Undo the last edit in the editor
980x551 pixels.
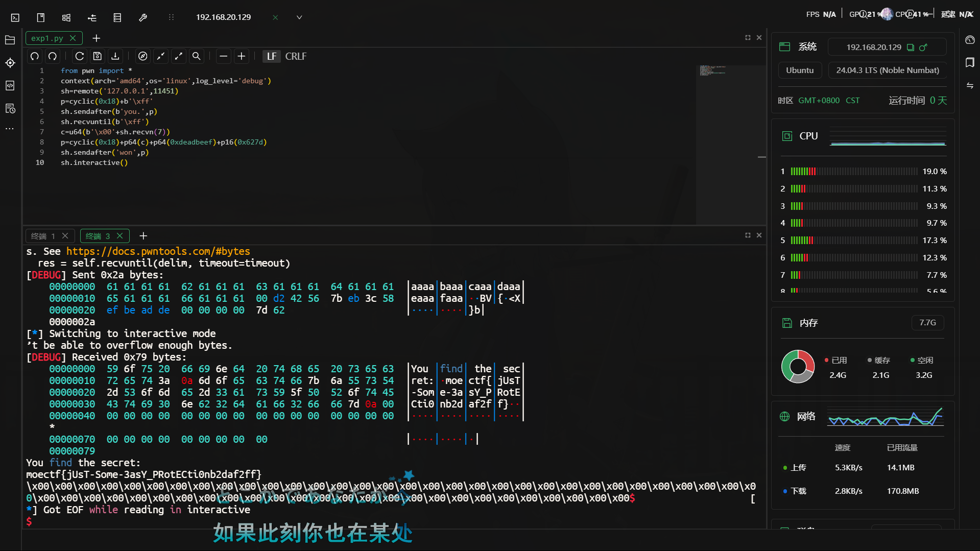pyautogui.click(x=34, y=56)
